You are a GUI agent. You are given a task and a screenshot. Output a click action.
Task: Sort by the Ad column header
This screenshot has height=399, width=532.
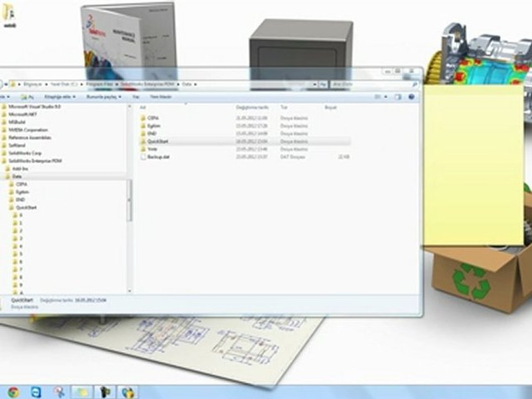pos(143,108)
